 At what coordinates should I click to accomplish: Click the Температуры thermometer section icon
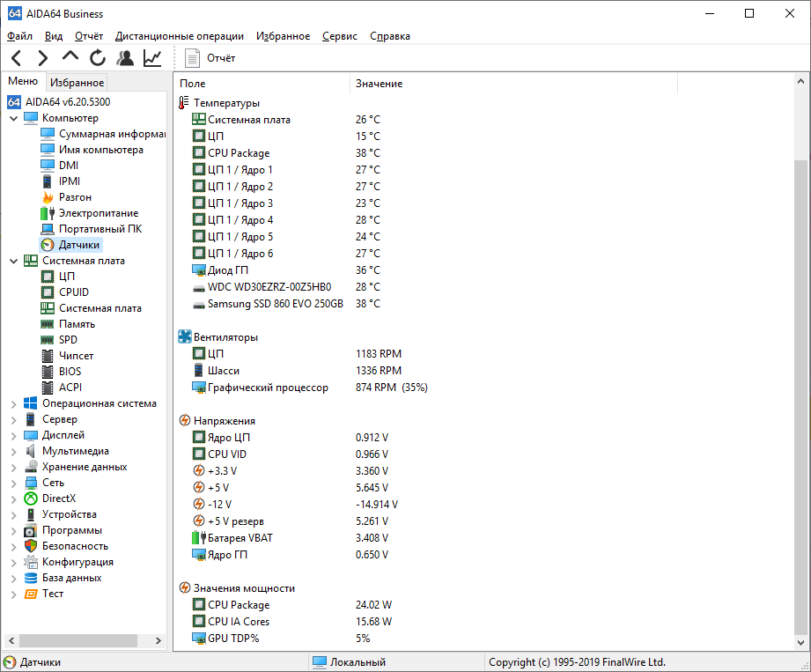(x=184, y=103)
